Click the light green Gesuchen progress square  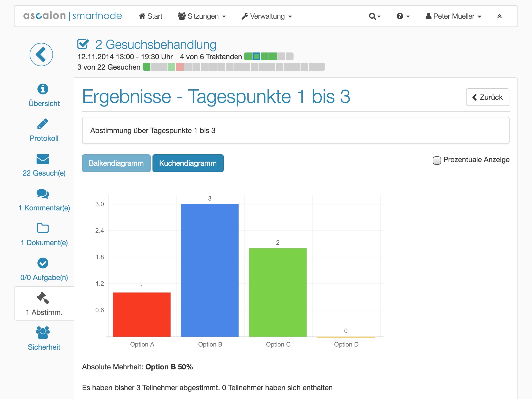(x=171, y=67)
